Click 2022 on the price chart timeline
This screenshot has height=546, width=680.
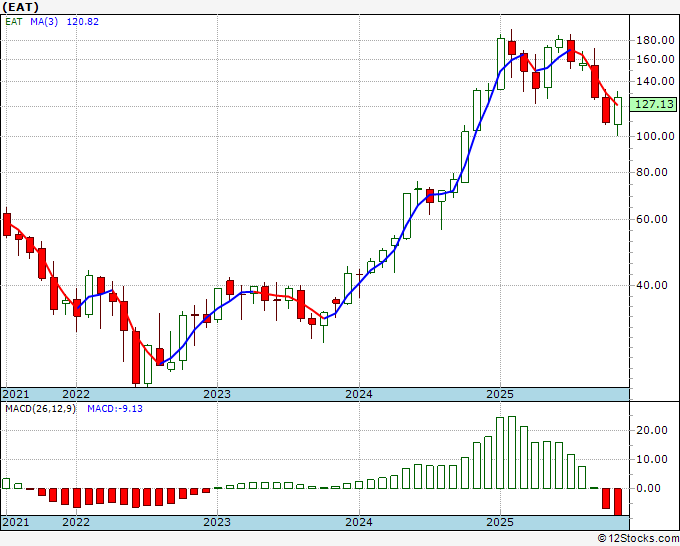click(76, 394)
